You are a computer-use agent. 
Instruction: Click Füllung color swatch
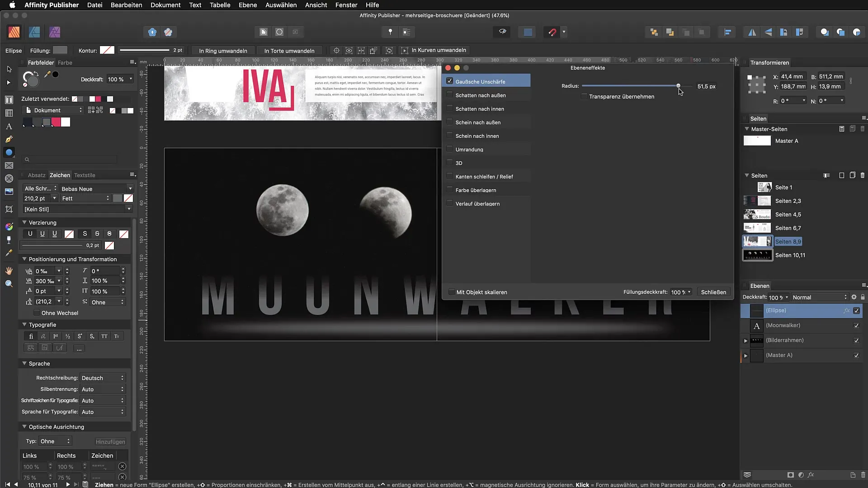coord(60,50)
